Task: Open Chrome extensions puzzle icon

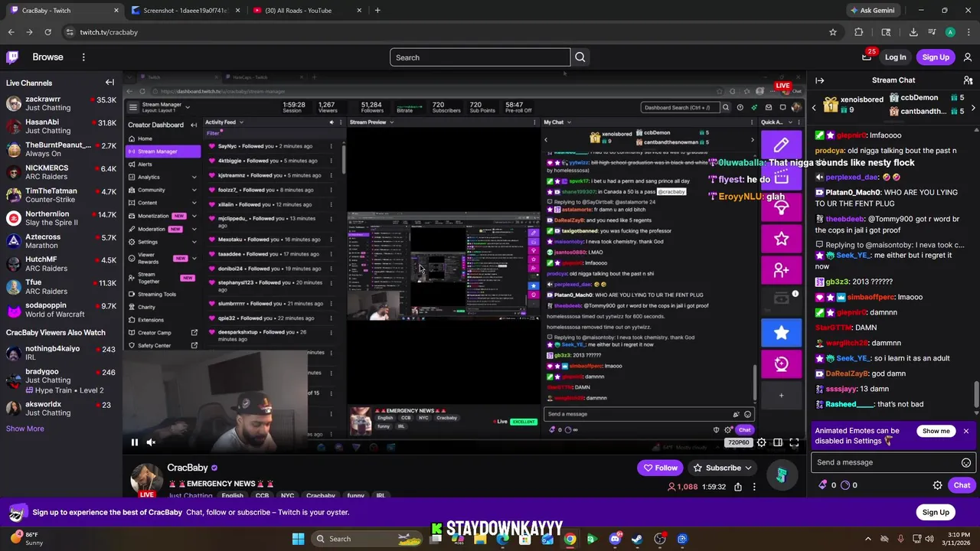Action: pos(859,32)
